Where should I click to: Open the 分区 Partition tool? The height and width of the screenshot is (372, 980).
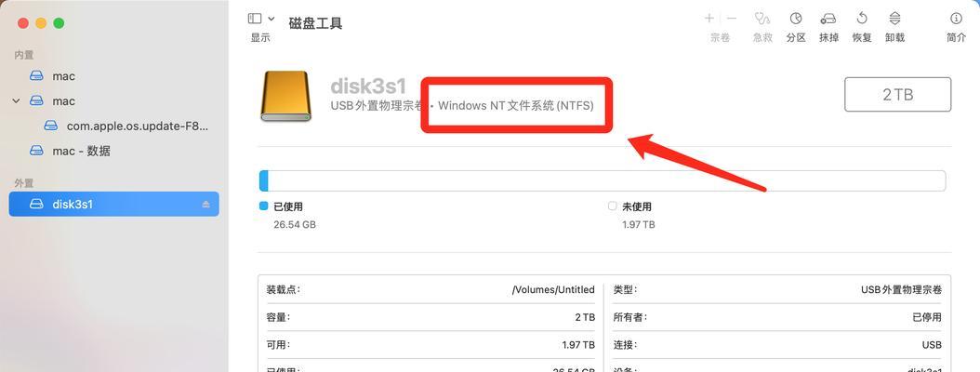pyautogui.click(x=796, y=19)
